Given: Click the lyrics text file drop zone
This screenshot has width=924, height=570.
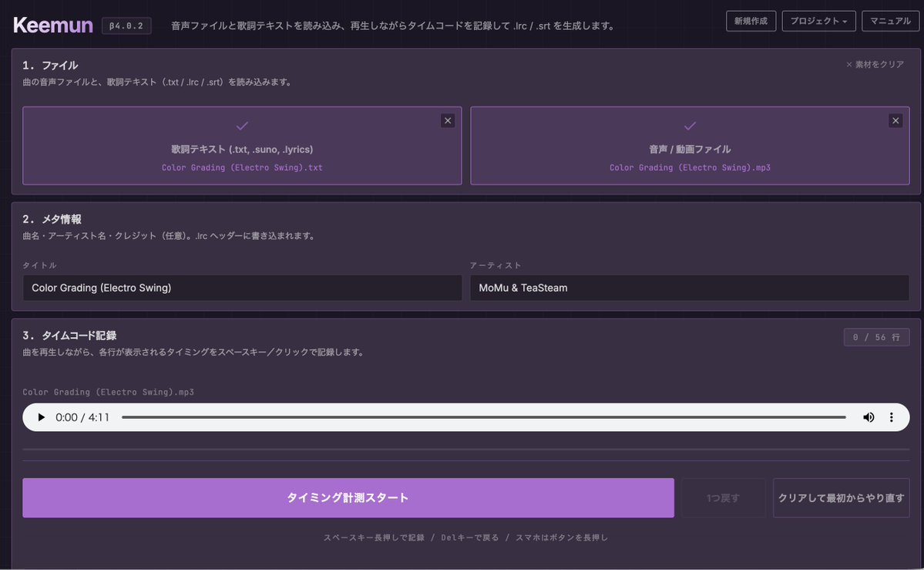Looking at the screenshot, I should click(x=242, y=145).
